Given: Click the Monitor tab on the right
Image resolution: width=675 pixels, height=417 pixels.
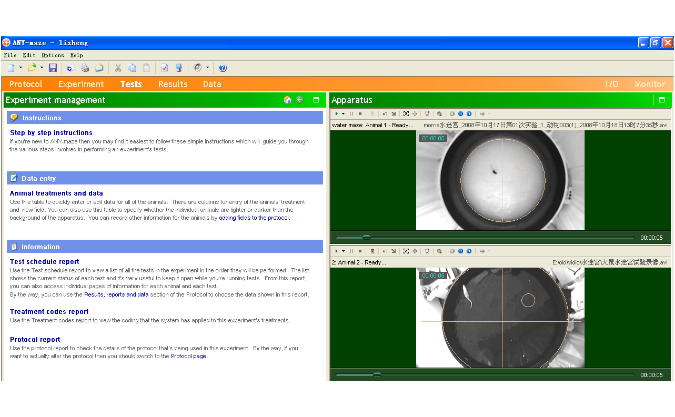Looking at the screenshot, I should (x=649, y=84).
